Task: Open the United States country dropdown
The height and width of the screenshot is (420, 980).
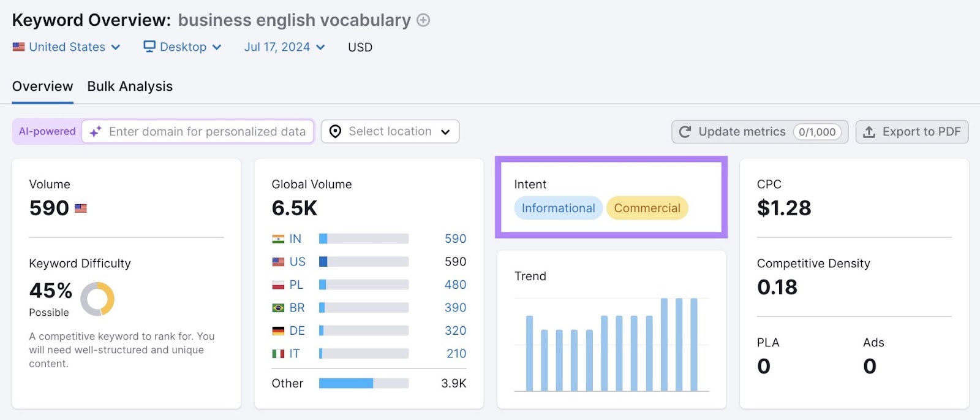Action: pos(67,47)
